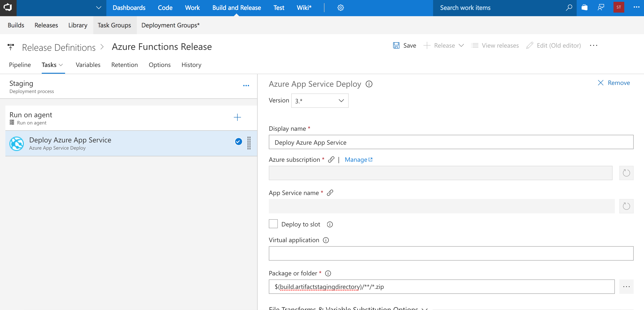Expand the Release button dropdown arrow

(461, 46)
